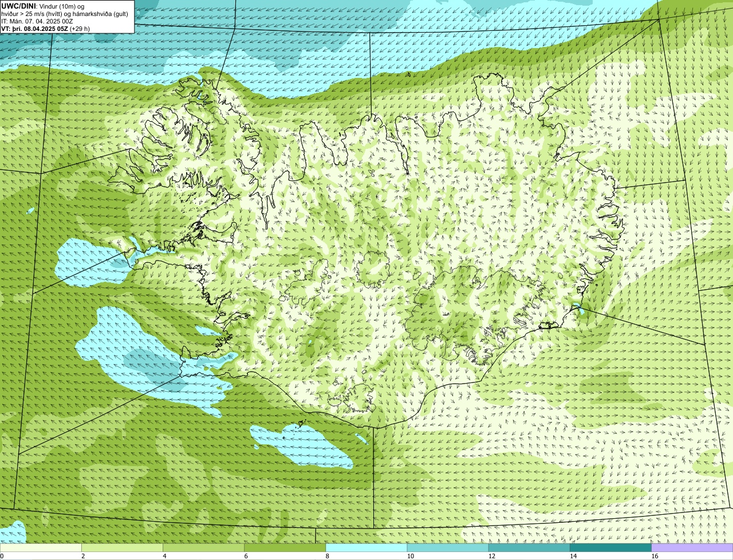733x560 pixels.
Task: Click the 'VT: Þri. 08.04.2025 05Z (+29 h)' line
Action: click(45, 29)
